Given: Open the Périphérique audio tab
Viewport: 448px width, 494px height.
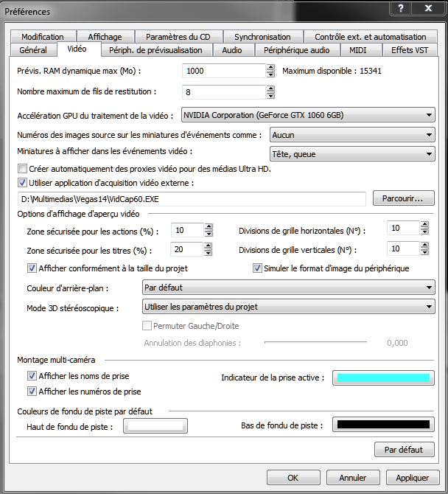Looking at the screenshot, I should (x=297, y=50).
